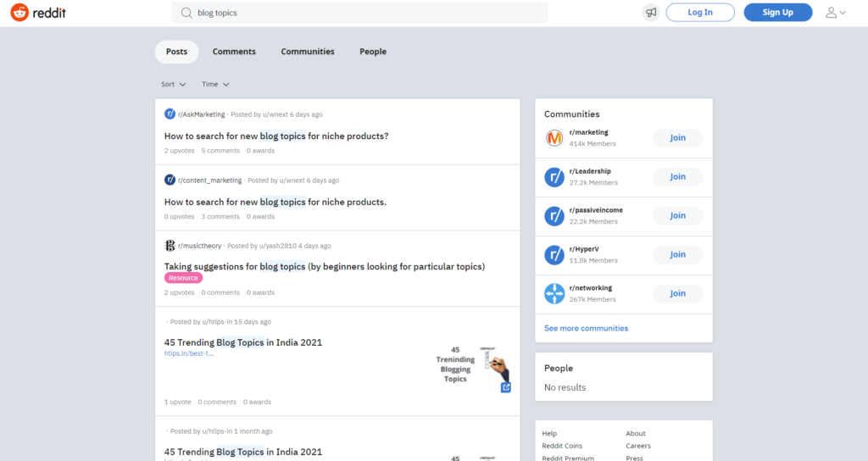The height and width of the screenshot is (461, 868).
Task: Switch to the People tab
Action: tap(373, 52)
